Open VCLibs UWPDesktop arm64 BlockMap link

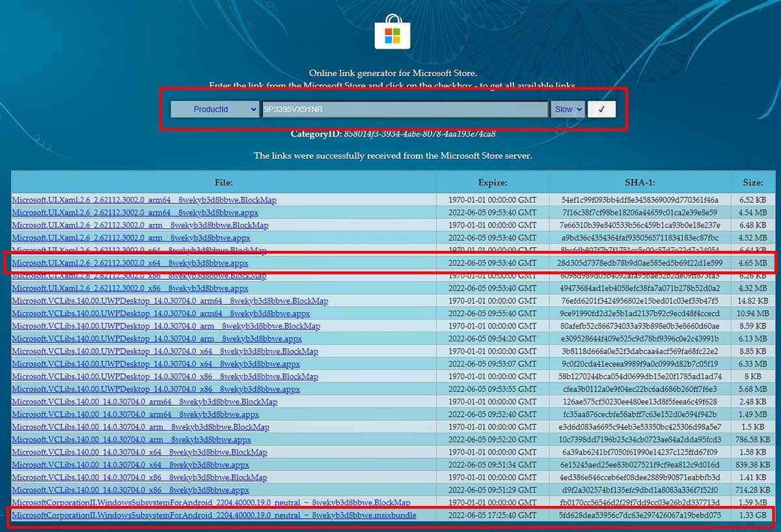170,301
